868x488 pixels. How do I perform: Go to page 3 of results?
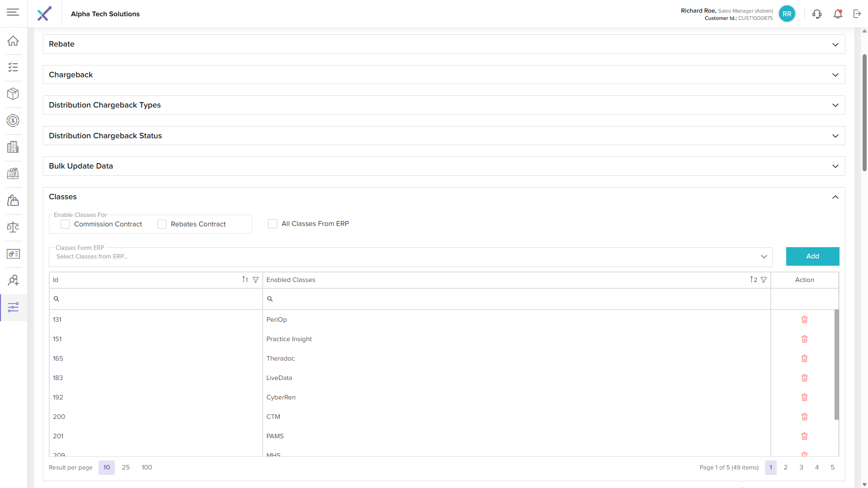[801, 468]
